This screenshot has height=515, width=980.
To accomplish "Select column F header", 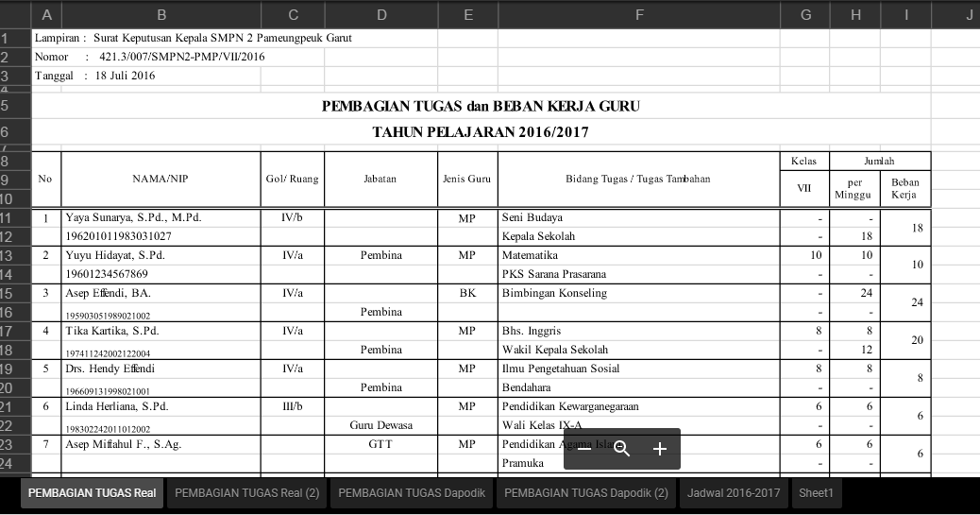I will click(639, 15).
